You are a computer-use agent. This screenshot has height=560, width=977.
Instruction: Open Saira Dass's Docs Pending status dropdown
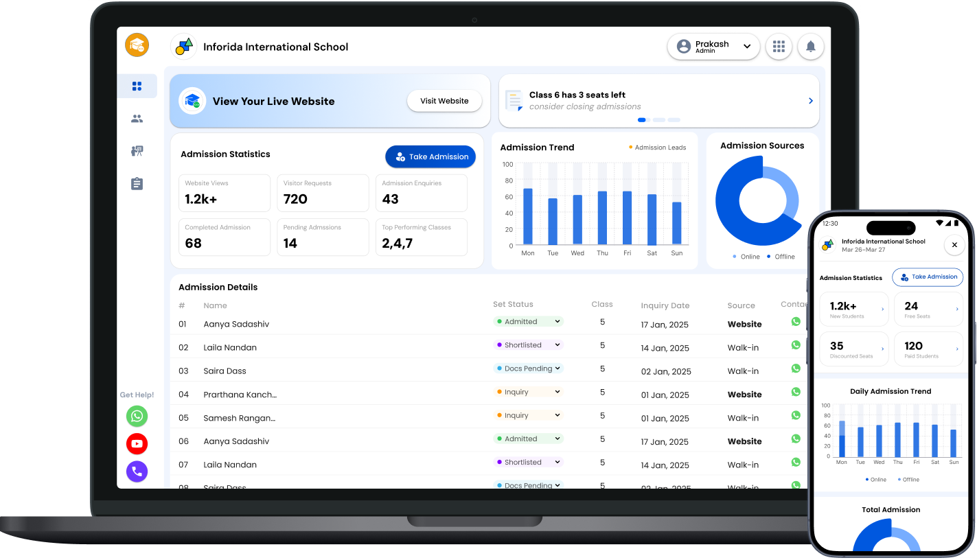click(557, 369)
